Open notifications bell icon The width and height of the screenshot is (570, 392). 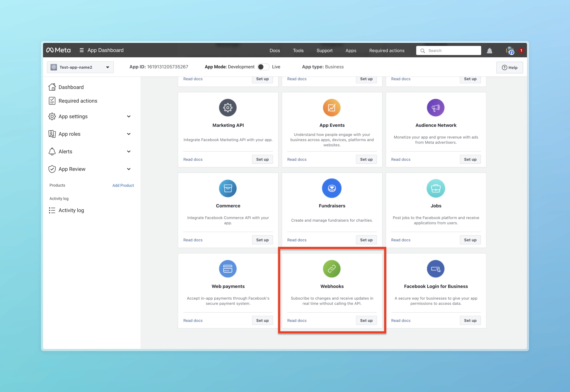click(489, 51)
